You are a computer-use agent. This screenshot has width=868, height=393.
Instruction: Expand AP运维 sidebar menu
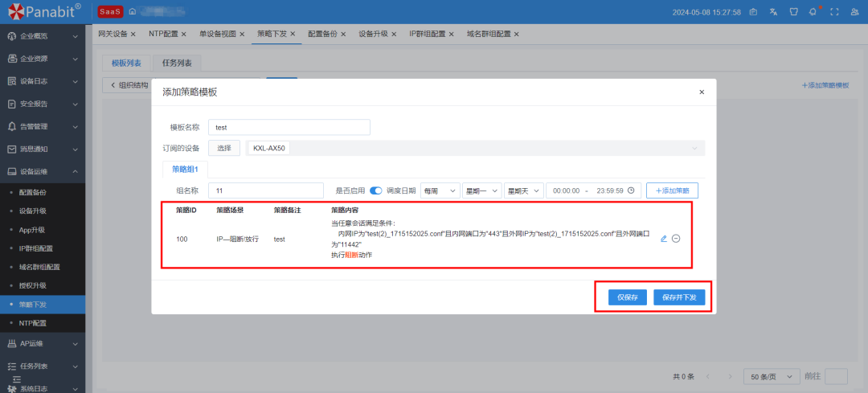point(43,344)
